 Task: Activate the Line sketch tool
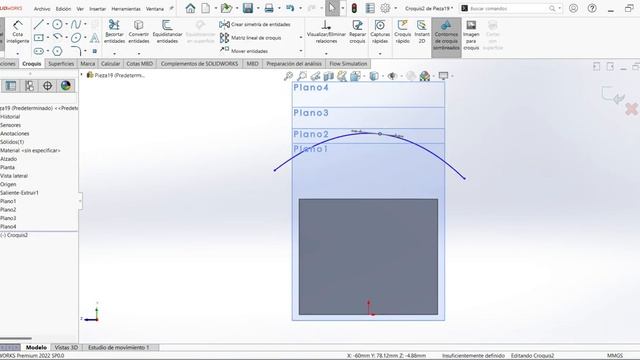38,24
